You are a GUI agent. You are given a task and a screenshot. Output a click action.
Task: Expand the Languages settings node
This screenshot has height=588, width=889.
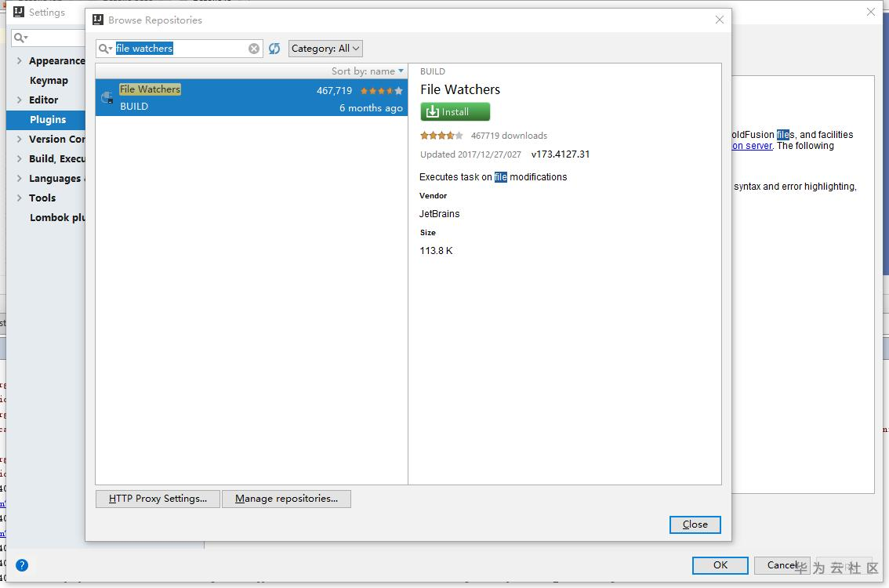pyautogui.click(x=20, y=178)
